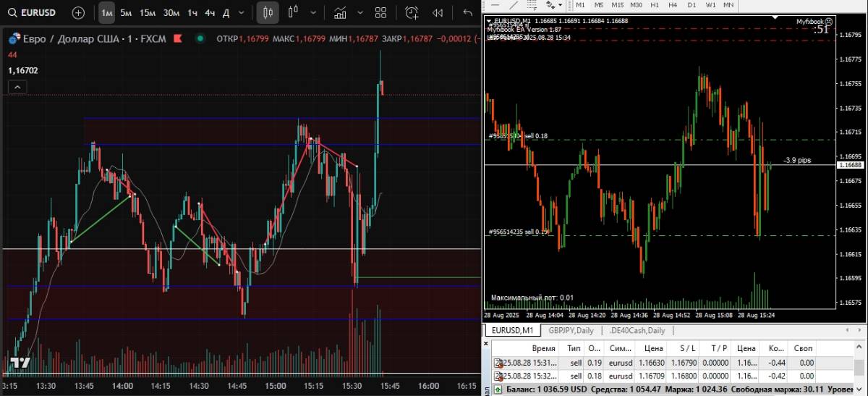Click the undo arrow icon

[467, 12]
